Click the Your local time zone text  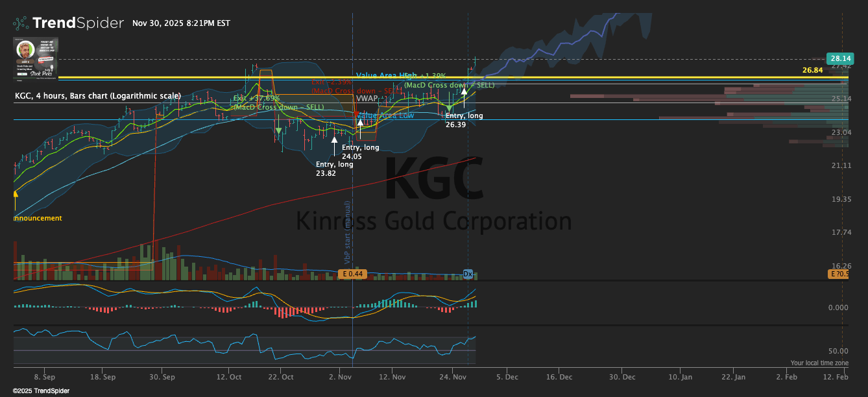click(819, 363)
